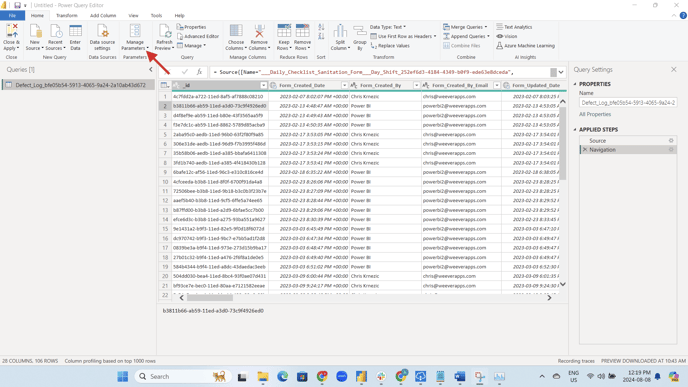
Task: Switch to the Transform tab
Action: tap(67, 15)
